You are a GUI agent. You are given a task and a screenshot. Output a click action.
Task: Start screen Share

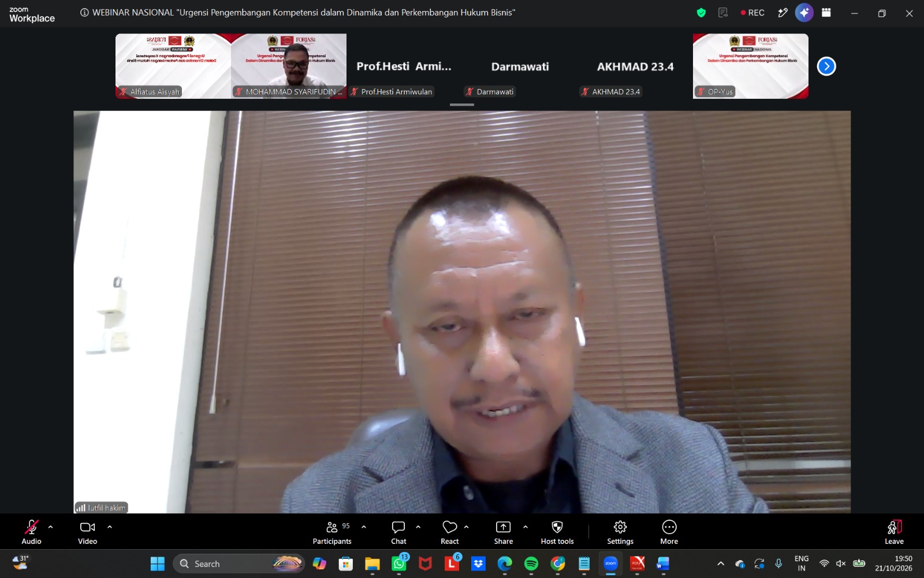(504, 532)
